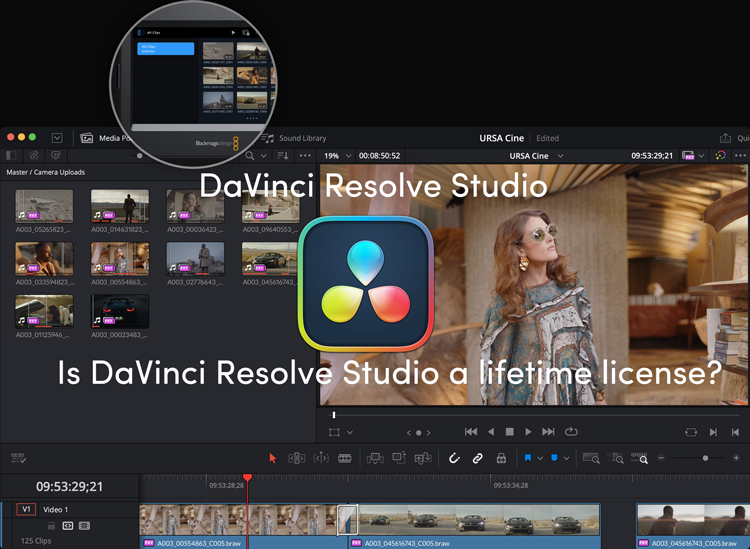The height and width of the screenshot is (549, 750).
Task: Open the dropdown box left of Media Pool
Action: pyautogui.click(x=57, y=138)
